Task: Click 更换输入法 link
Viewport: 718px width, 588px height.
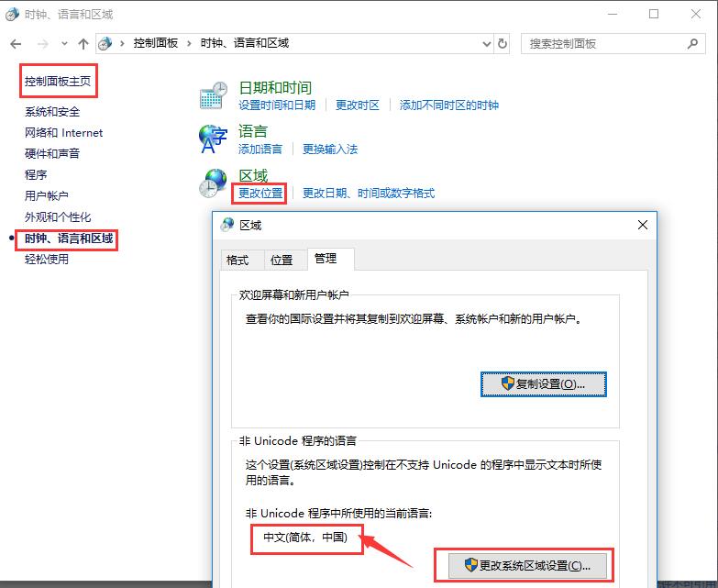Action: [x=330, y=149]
